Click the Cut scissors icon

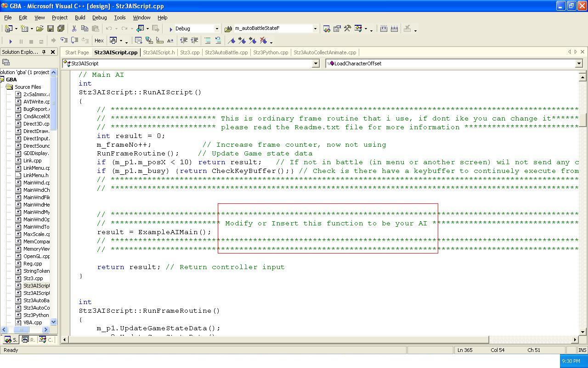click(x=74, y=29)
